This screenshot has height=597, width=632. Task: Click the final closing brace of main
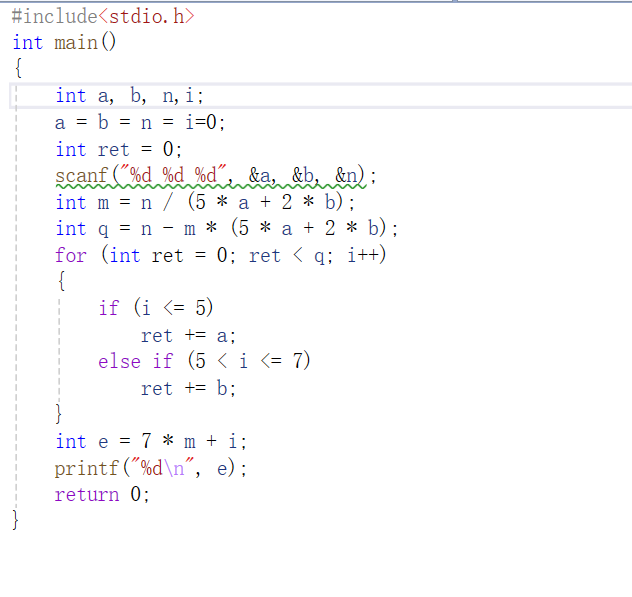[x=15, y=520]
